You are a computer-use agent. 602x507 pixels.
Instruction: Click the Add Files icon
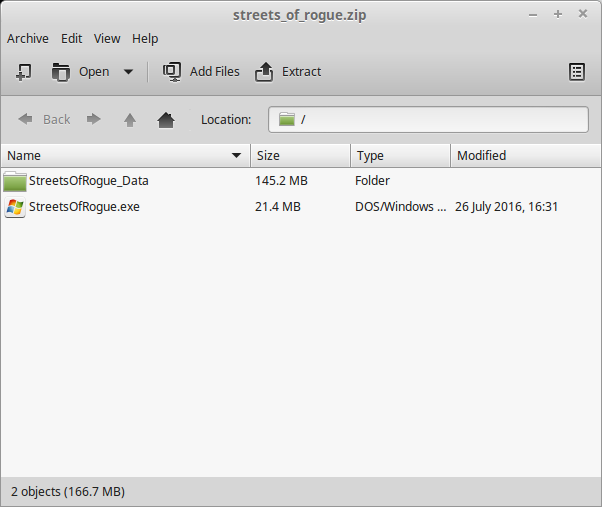tap(172, 72)
